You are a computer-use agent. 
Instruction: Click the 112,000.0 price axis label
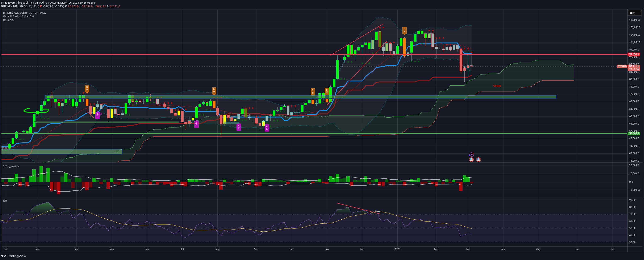click(x=635, y=20)
